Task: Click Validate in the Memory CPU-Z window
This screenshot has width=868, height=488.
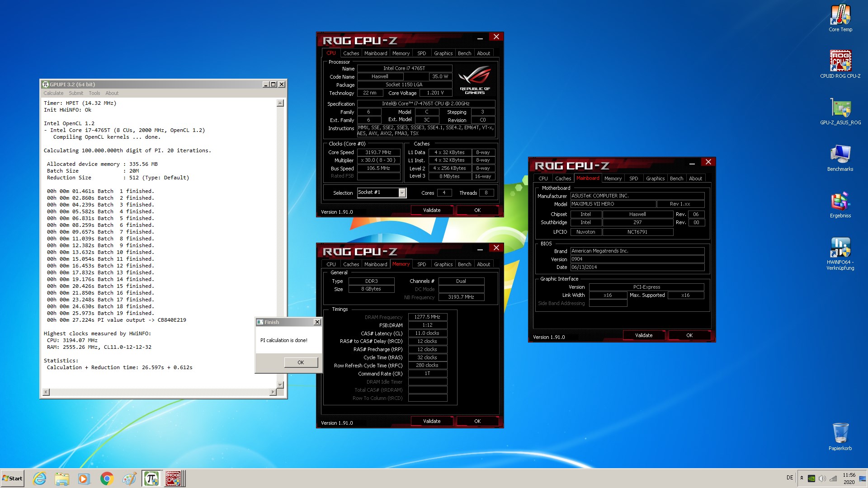Action: pos(432,421)
